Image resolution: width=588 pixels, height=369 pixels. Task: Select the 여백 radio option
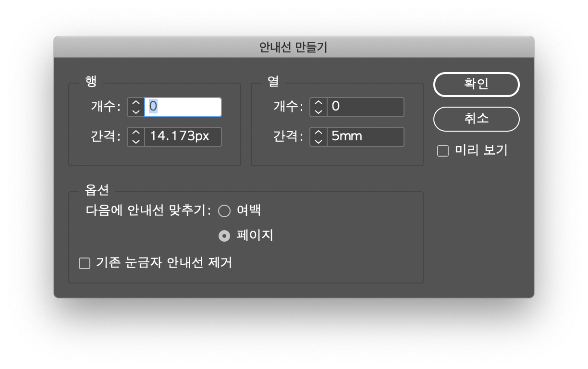coord(224,210)
